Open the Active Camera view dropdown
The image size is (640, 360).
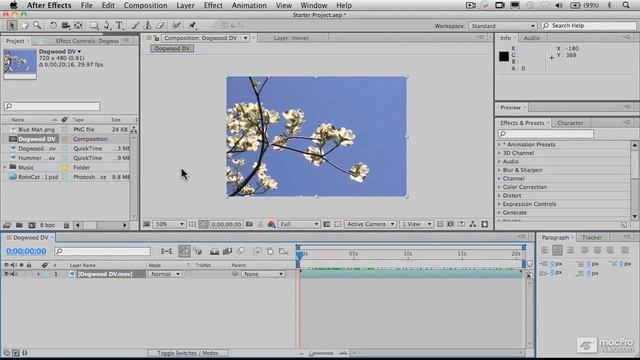(370, 224)
